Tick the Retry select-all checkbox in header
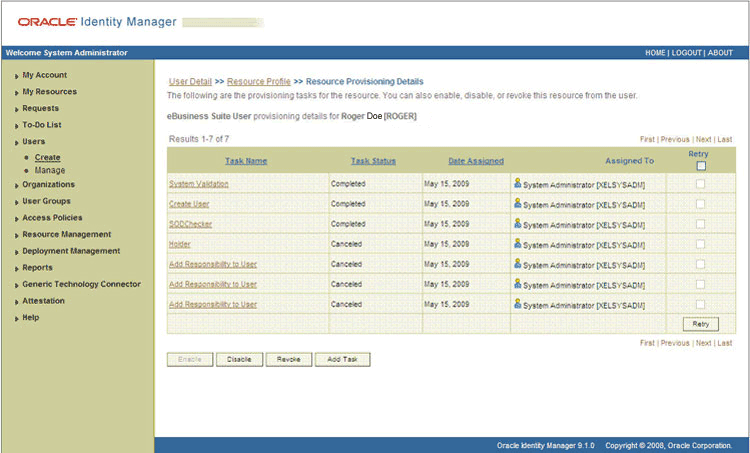This screenshot has width=750, height=453. 701,166
